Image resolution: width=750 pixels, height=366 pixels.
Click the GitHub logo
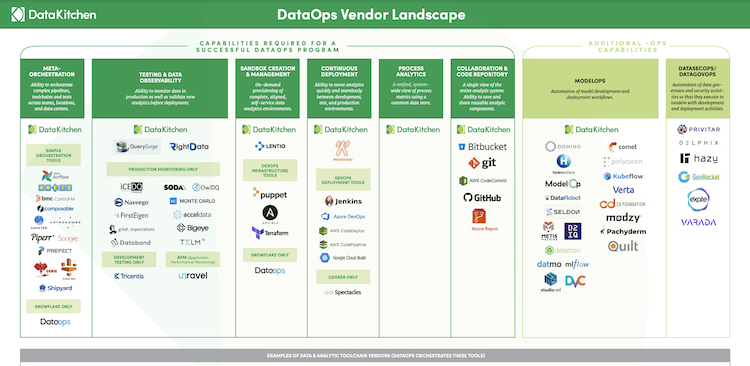click(482, 198)
